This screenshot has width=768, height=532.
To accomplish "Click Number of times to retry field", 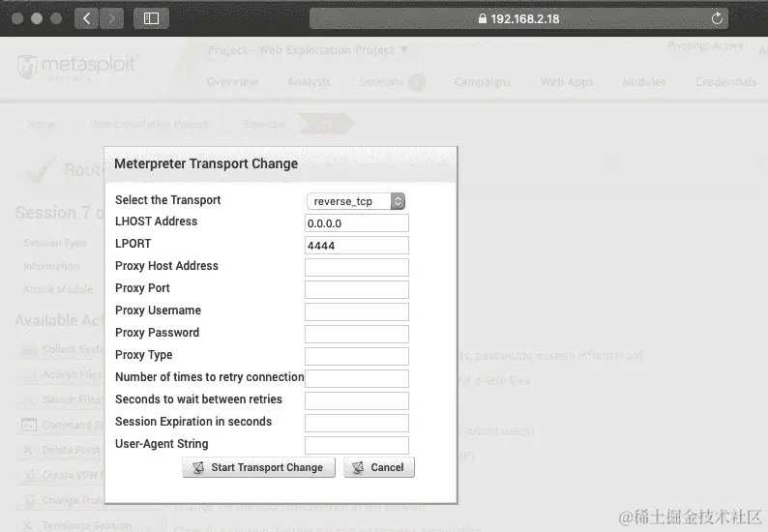I will pyautogui.click(x=357, y=378).
